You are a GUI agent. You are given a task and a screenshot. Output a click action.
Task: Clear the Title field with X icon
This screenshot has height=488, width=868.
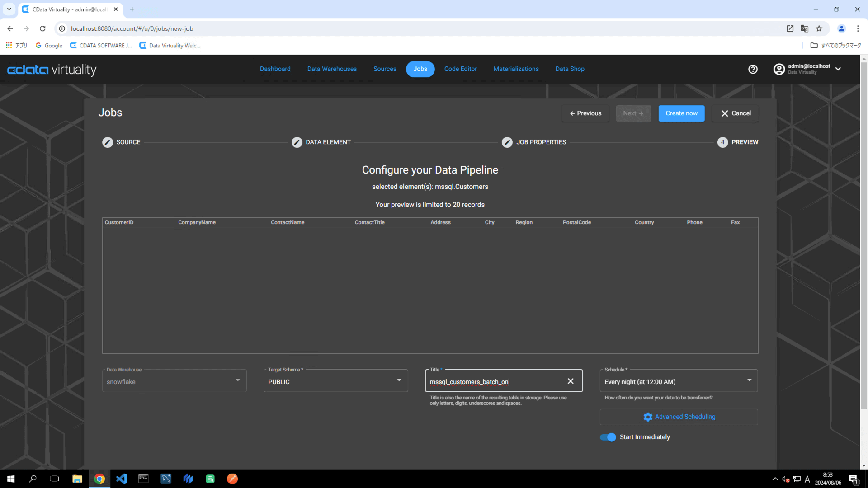pos(571,381)
